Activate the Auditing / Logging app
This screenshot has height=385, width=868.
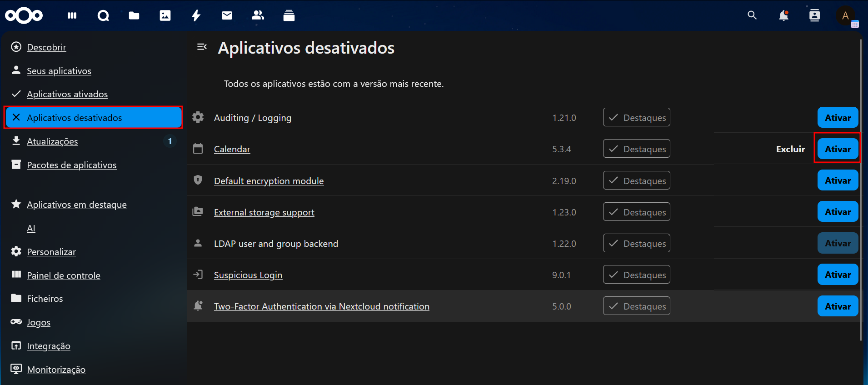click(x=838, y=118)
